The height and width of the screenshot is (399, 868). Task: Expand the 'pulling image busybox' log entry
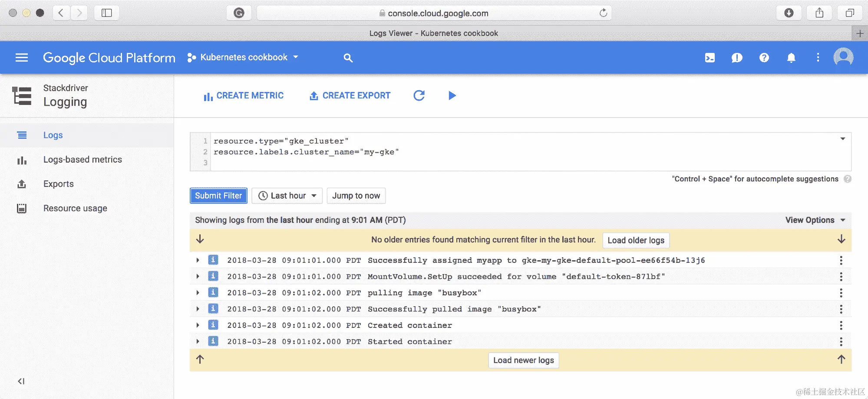pos(198,293)
